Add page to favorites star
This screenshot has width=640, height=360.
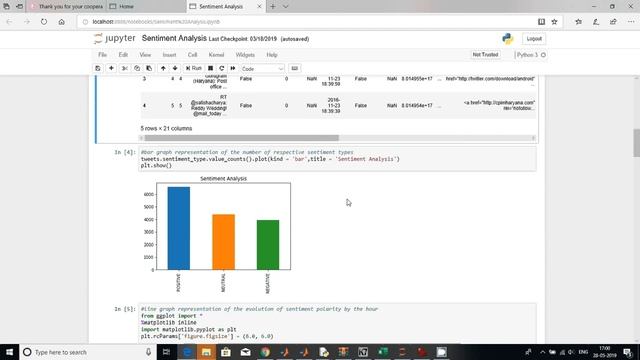click(554, 22)
